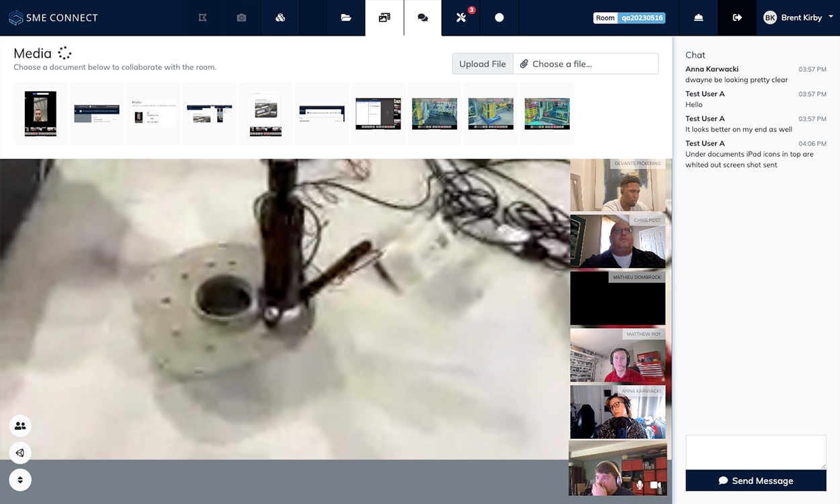Switch to the Media tab
Image resolution: width=840 pixels, height=504 pixels.
(384, 18)
